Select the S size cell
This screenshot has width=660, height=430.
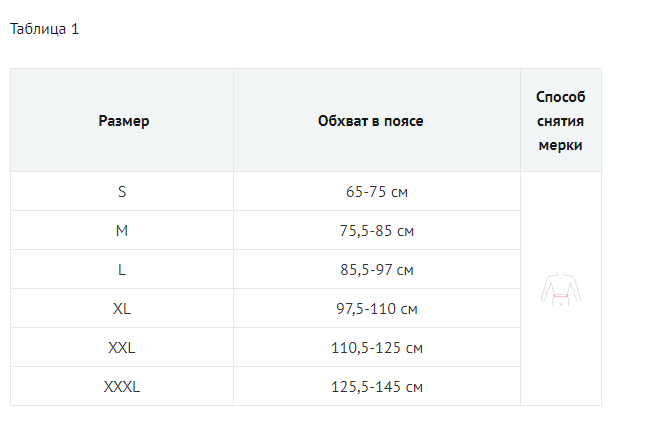click(122, 191)
